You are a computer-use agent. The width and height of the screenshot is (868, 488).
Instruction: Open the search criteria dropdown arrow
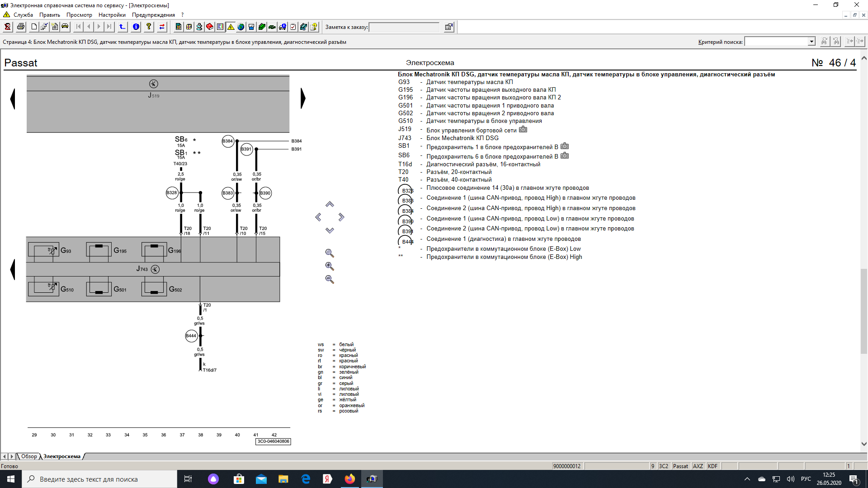[811, 42]
